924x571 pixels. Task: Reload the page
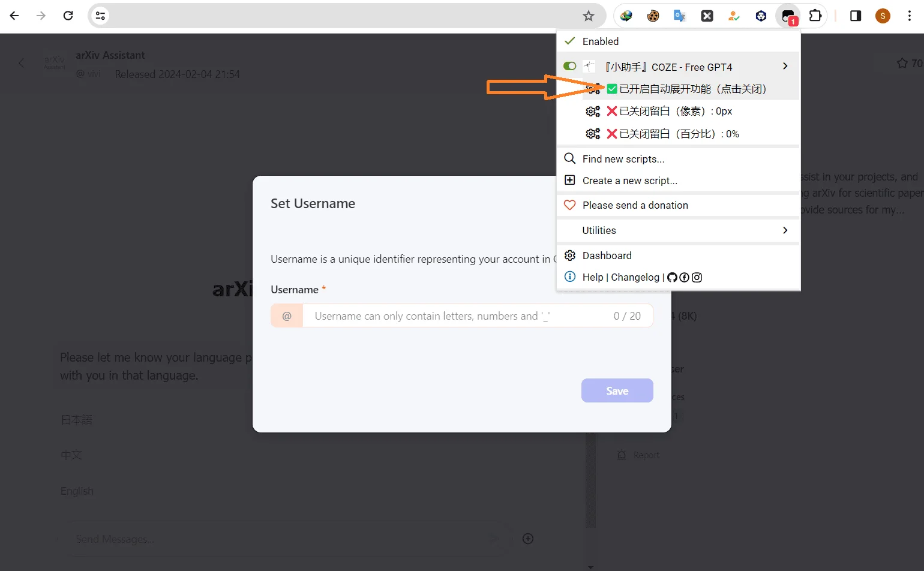click(x=68, y=16)
